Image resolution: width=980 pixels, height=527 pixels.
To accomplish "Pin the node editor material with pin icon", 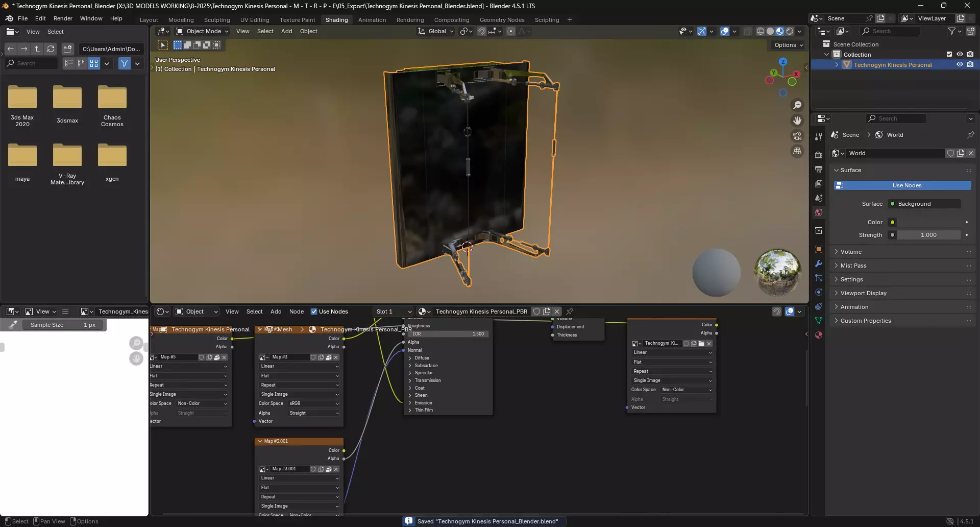I will tap(570, 312).
